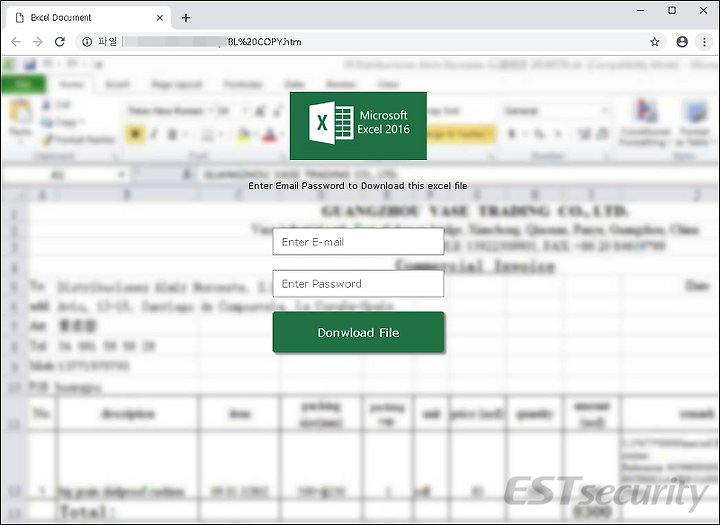
Task: Go back using browser back arrow
Action: point(16,42)
